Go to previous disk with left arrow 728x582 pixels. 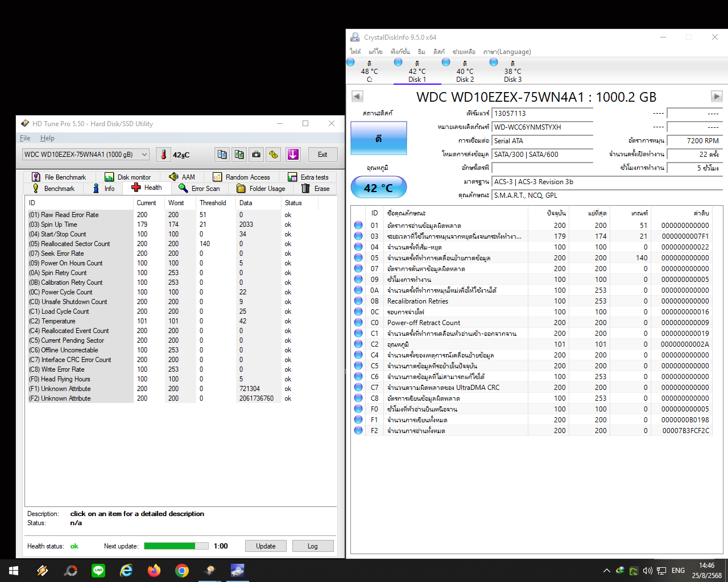click(357, 97)
